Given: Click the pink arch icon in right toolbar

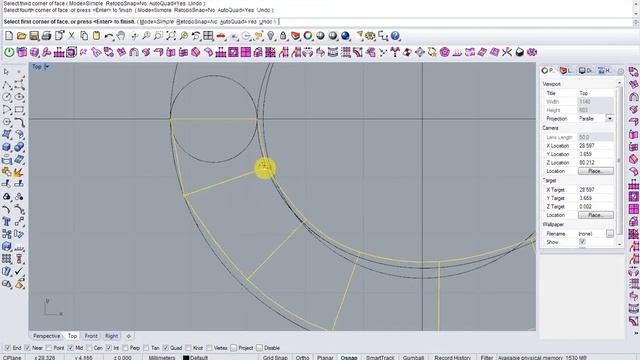Looking at the screenshot, I should [x=633, y=97].
